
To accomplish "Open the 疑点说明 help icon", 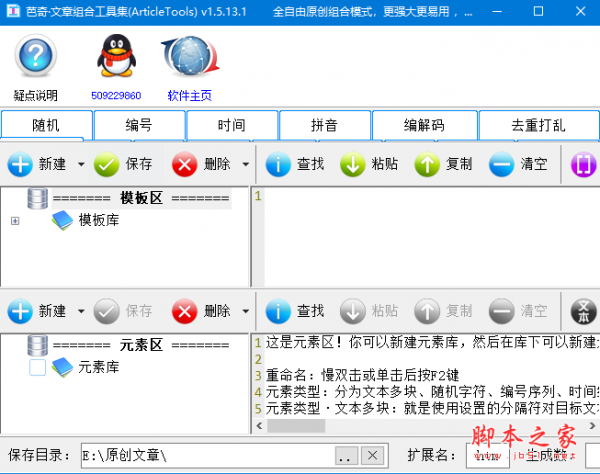I will [36, 55].
